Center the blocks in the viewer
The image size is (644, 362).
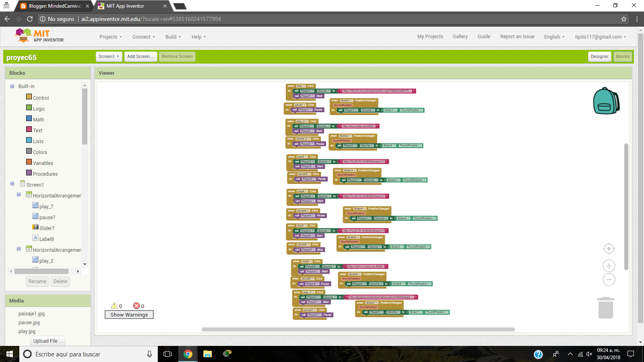point(609,249)
